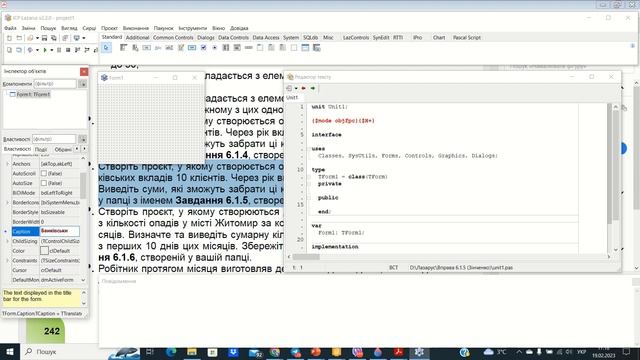Click the Caption property value field
The width and height of the screenshot is (640, 360).
(60, 231)
